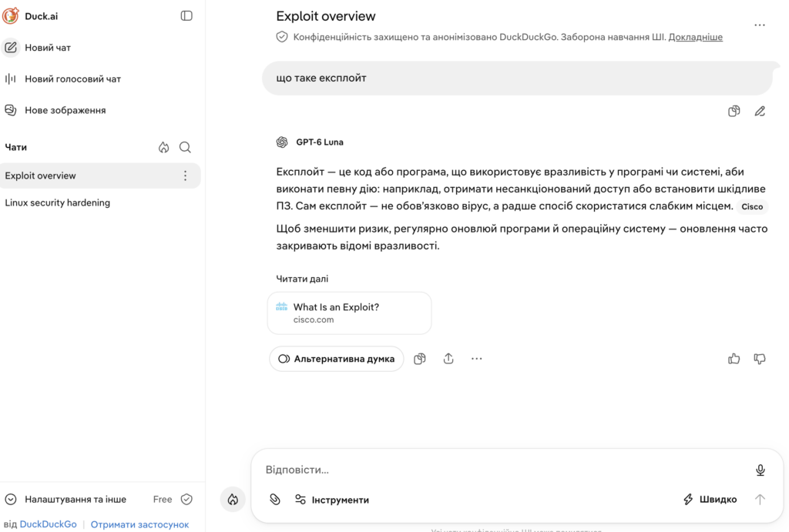Give thumbs up to the answer
Image resolution: width=789 pixels, height=532 pixels.
coord(734,359)
